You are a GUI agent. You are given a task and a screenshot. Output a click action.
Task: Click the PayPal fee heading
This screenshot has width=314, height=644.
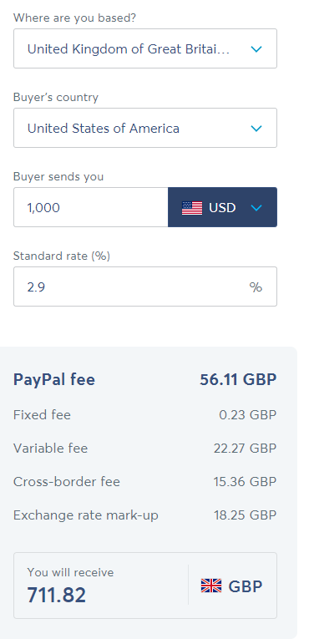coord(54,379)
